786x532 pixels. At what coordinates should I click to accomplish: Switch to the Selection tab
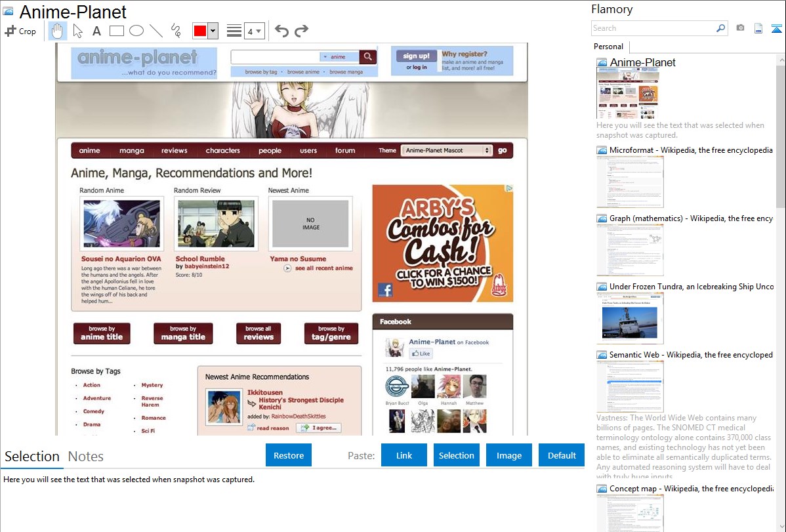32,457
